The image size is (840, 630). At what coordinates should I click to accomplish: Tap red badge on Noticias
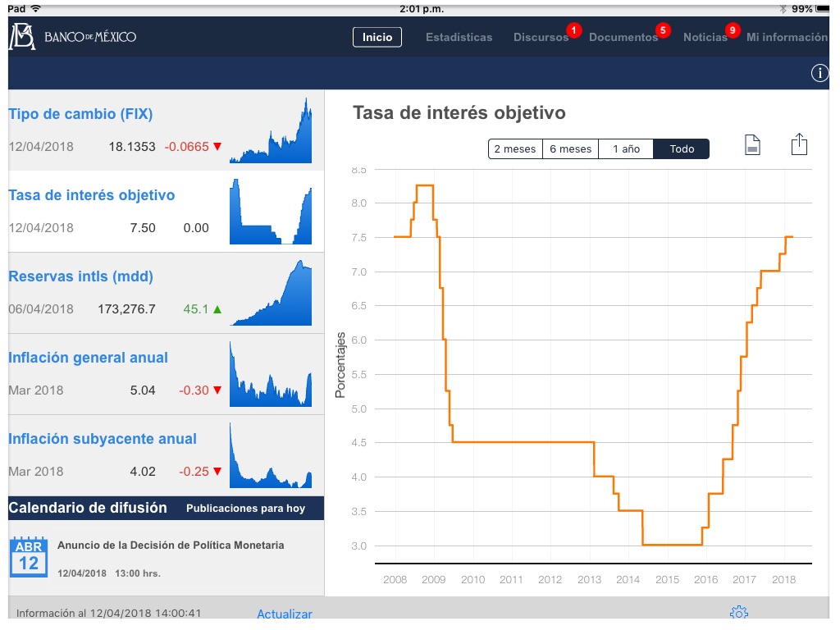[733, 30]
